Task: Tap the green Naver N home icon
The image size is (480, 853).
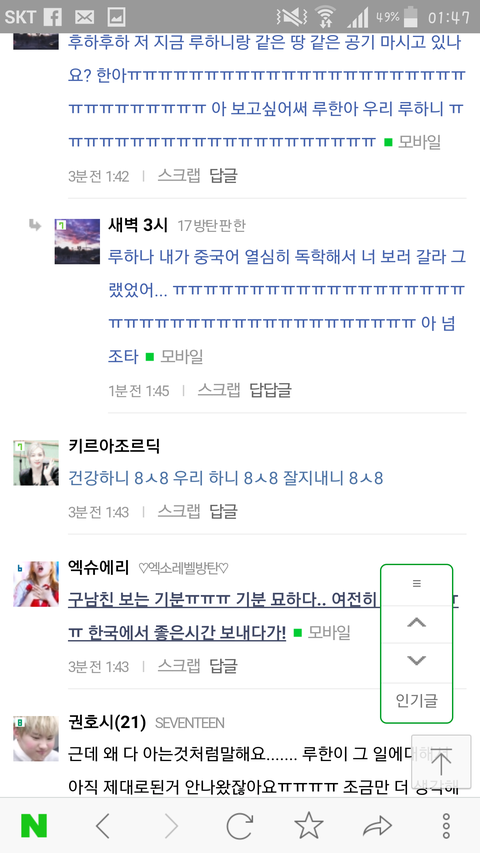Action: click(x=34, y=826)
